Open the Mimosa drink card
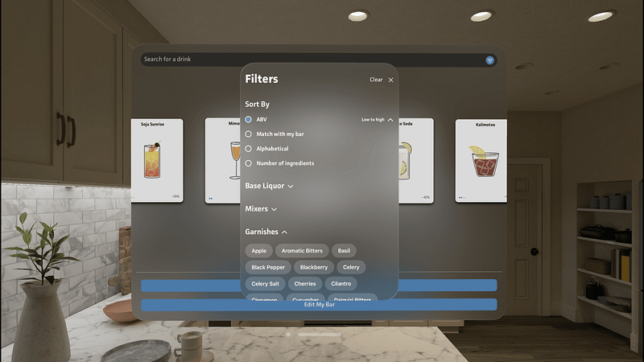Viewport: 644px width, 362px height. (223, 160)
